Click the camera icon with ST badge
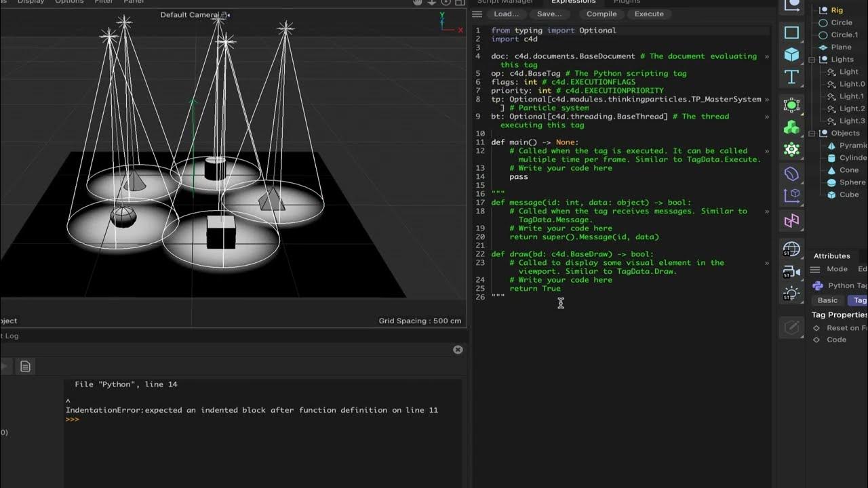The height and width of the screenshot is (488, 868). pos(791,272)
